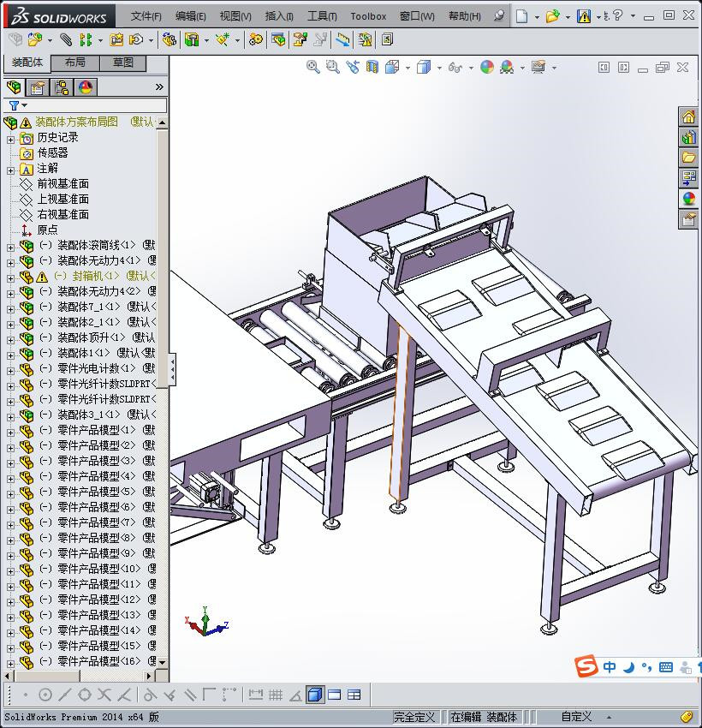Expand the 零件光电计数<1> node

click(x=10, y=371)
